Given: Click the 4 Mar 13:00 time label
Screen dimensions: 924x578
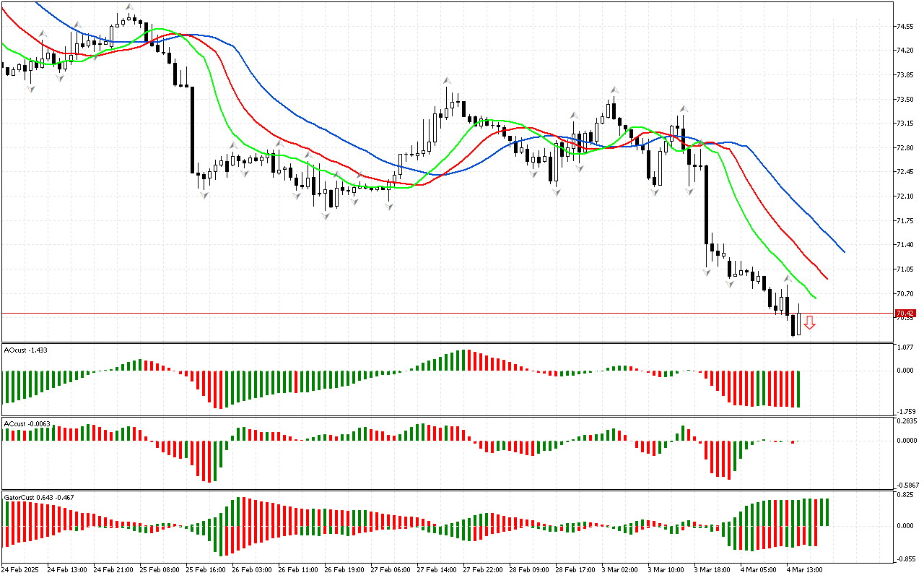Looking at the screenshot, I should tap(806, 569).
